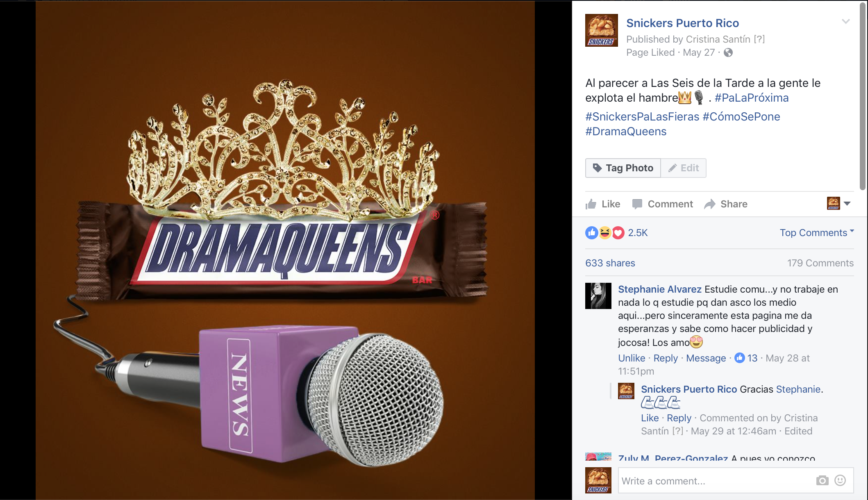
Task: Click the camera icon in comment box
Action: pos(822,480)
